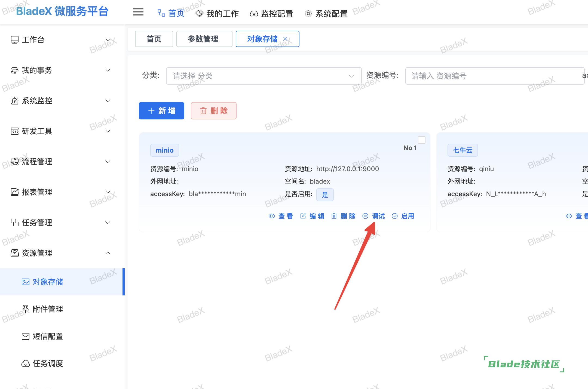Close the 对象存储 tab
This screenshot has width=588, height=389.
point(285,39)
